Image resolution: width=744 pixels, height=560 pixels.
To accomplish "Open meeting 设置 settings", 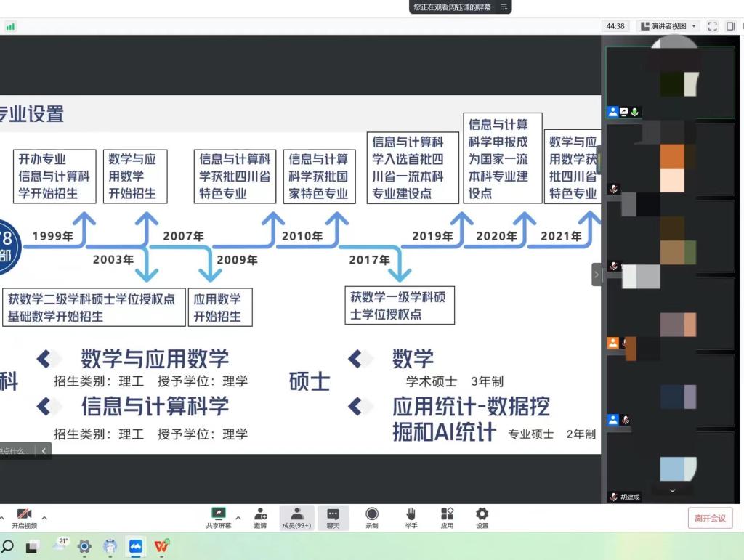I will click(x=483, y=518).
